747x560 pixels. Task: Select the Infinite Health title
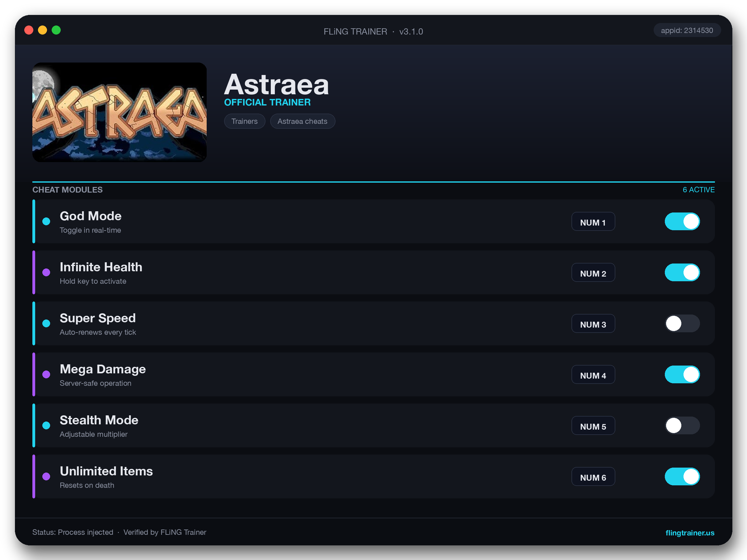click(101, 267)
